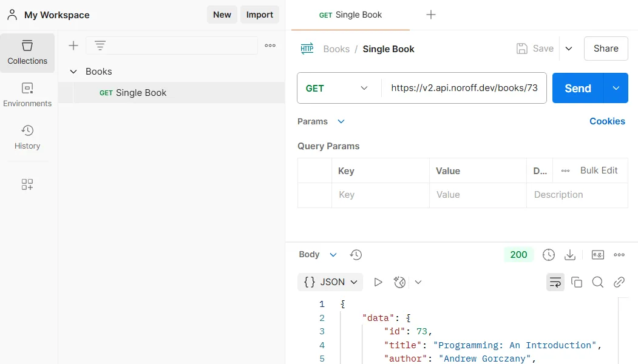This screenshot has width=638, height=364.
Task: Save response with download icon
Action: (570, 255)
